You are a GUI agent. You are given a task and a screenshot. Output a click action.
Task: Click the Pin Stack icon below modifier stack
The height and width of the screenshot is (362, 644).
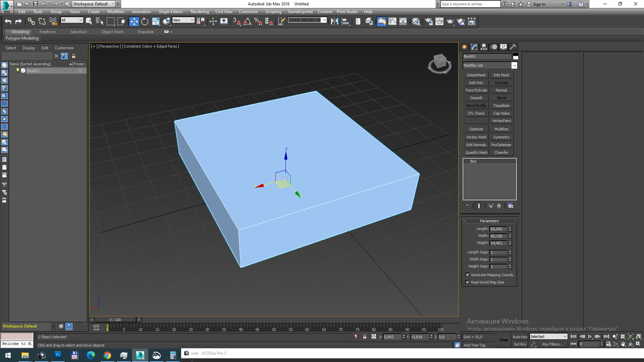click(x=466, y=205)
